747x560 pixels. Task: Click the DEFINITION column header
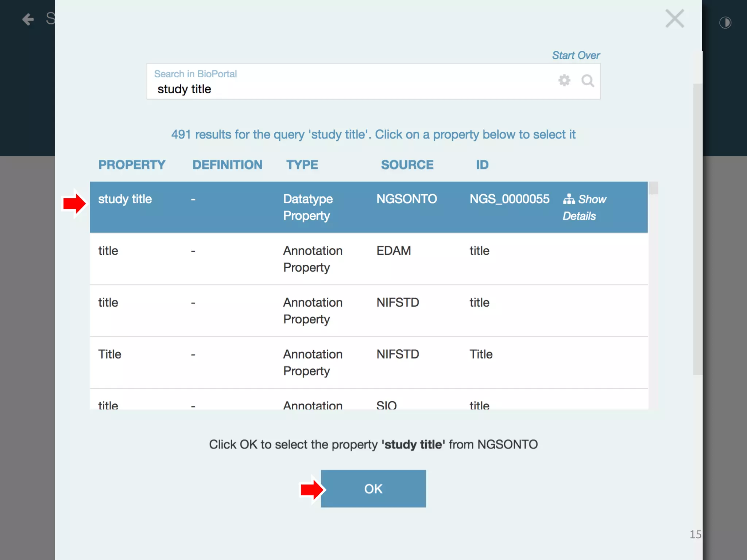click(x=227, y=165)
